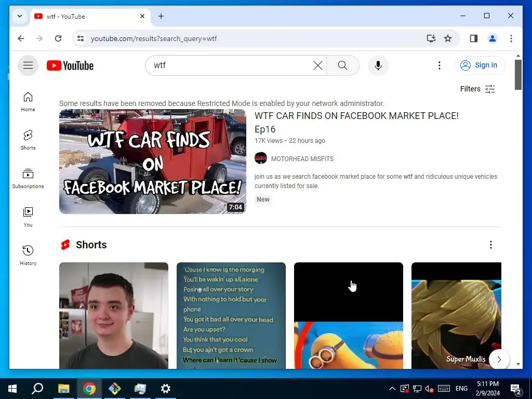Toggle Chrome side panel

click(474, 38)
